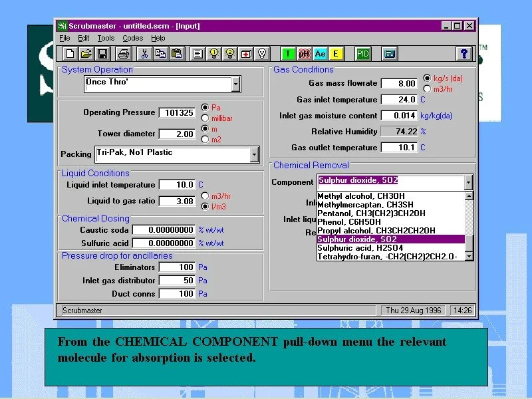The image size is (532, 399).
Task: Select millibar pressure unit radio button
Action: pyautogui.click(x=205, y=118)
